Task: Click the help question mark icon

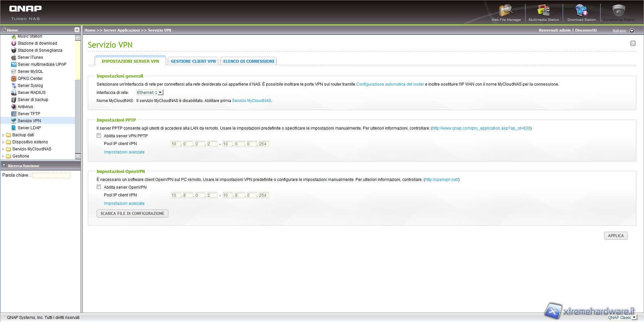Action: (633, 43)
